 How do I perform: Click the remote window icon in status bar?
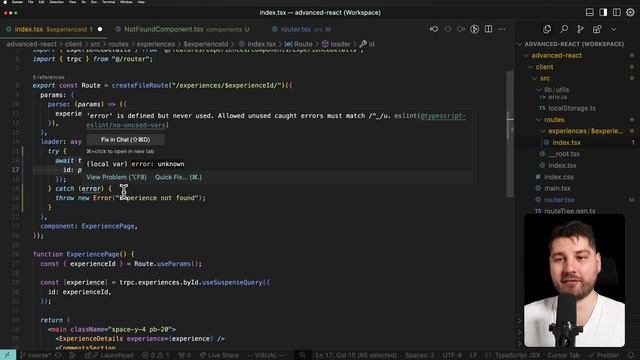(x=8, y=355)
